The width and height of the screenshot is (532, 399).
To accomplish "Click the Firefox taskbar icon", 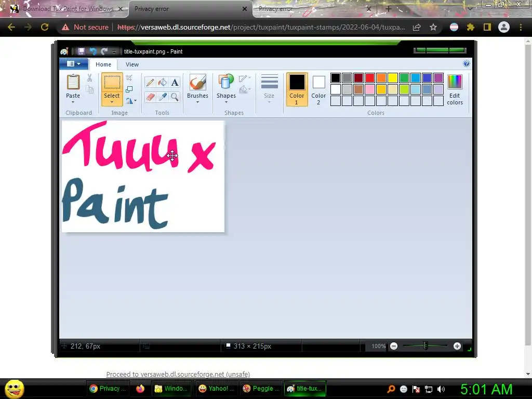I will (x=140, y=389).
